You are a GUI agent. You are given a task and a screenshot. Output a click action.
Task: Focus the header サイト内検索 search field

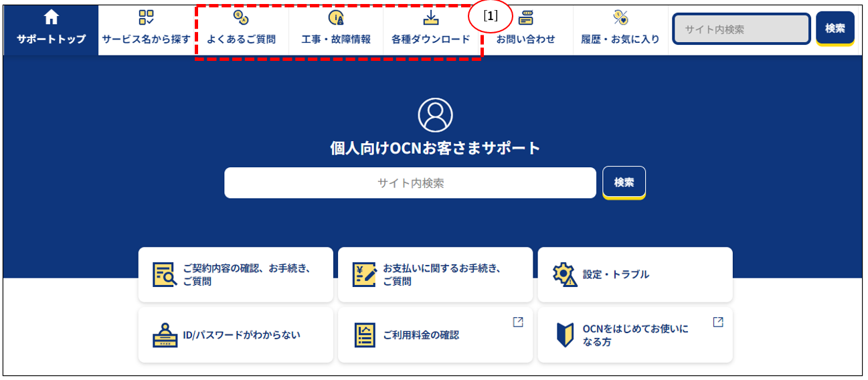click(x=741, y=29)
